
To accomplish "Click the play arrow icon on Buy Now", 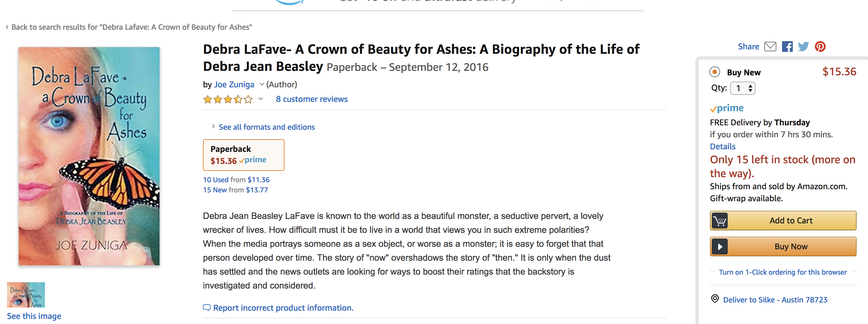I will 720,247.
